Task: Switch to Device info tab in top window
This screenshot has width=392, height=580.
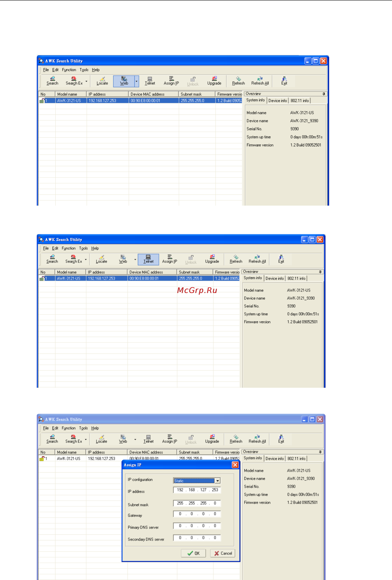Action: pyautogui.click(x=278, y=101)
